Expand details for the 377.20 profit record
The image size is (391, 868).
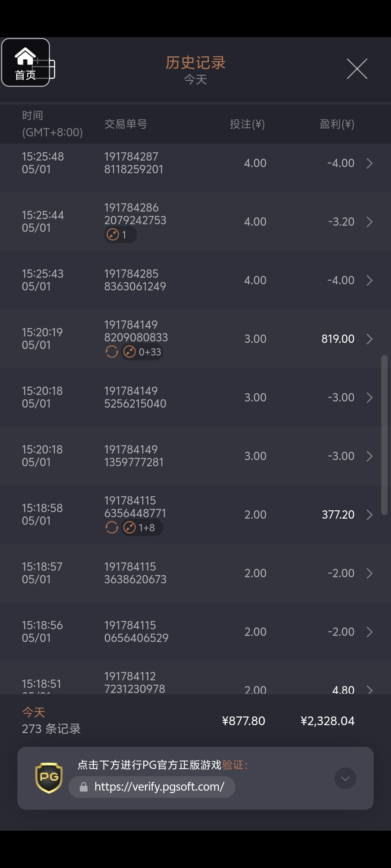369,515
